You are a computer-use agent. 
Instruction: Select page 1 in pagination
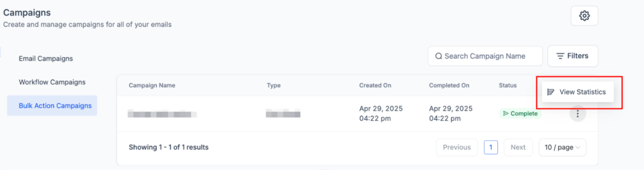pyautogui.click(x=491, y=147)
